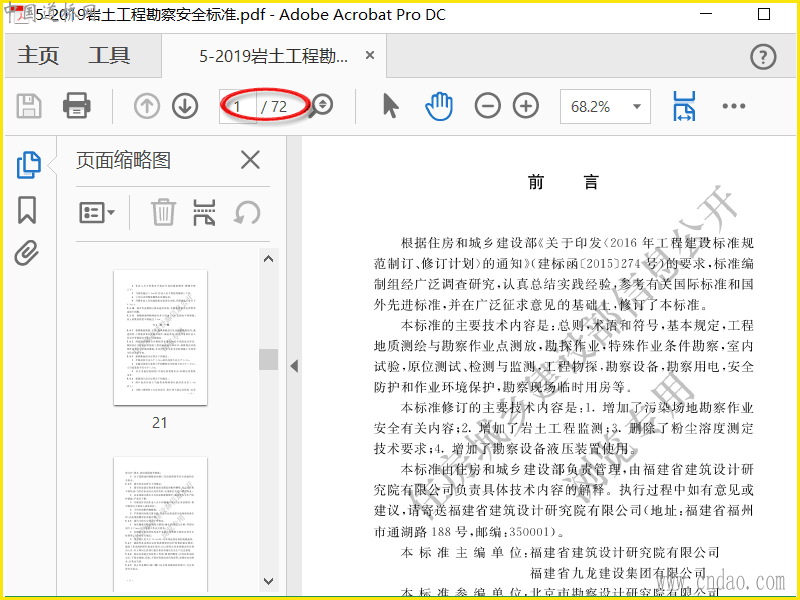Image resolution: width=800 pixels, height=600 pixels.
Task: Go to next page with down arrow
Action: click(185, 106)
